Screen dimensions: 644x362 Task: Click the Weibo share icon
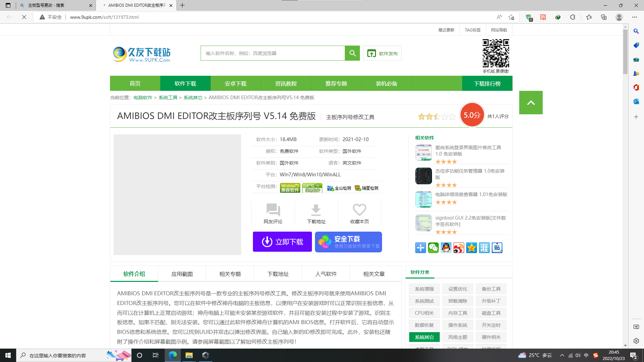pyautogui.click(x=459, y=248)
